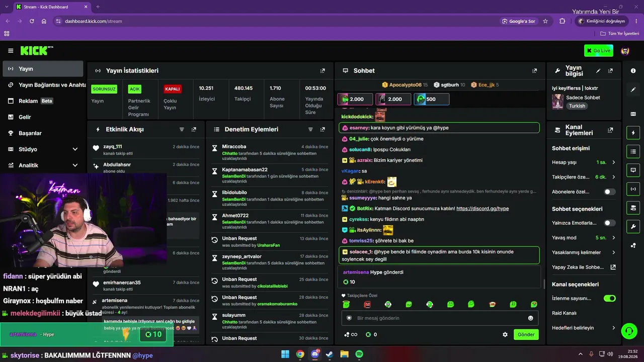This screenshot has height=362, width=644.
Task: Pop out the Denetim Eylemleri panel
Action: (323, 129)
